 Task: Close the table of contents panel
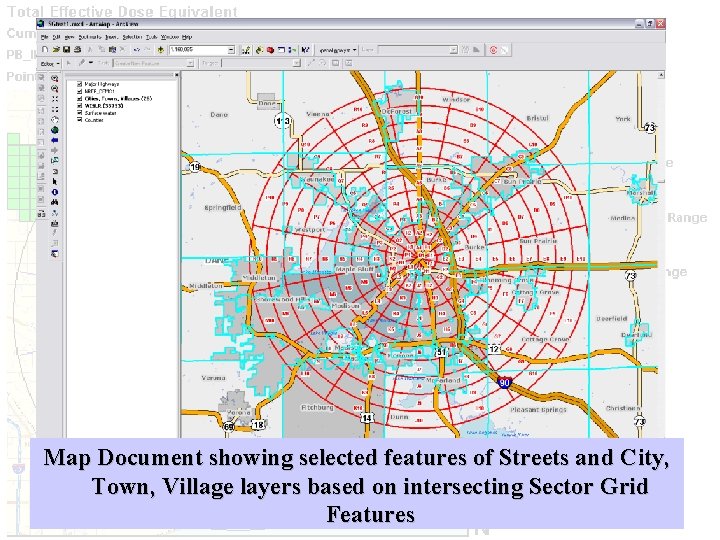[x=176, y=74]
